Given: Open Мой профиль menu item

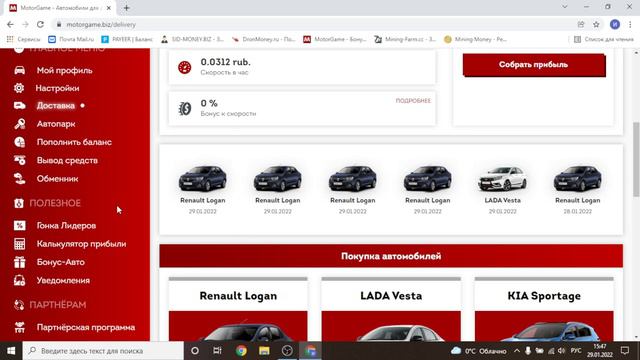Looking at the screenshot, I should point(64,70).
